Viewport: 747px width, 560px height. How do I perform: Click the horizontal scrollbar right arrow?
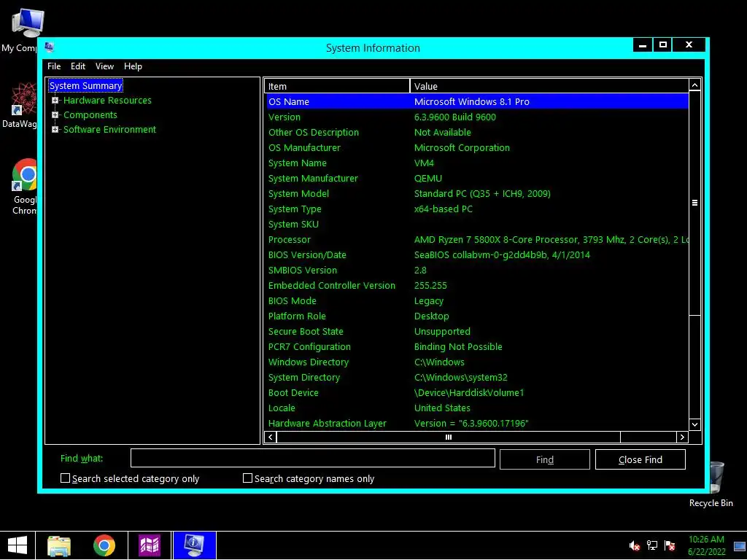pos(682,437)
